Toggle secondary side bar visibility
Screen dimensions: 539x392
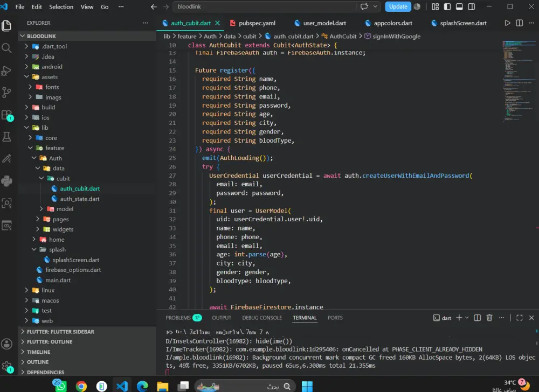472,6
